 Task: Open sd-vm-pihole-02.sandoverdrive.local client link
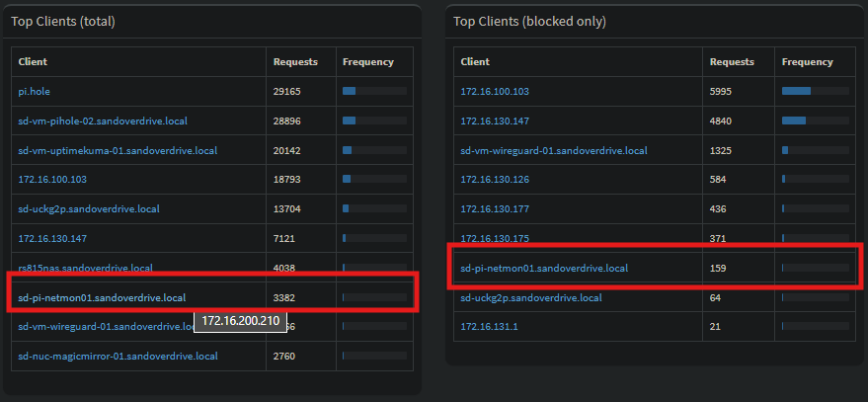(103, 121)
